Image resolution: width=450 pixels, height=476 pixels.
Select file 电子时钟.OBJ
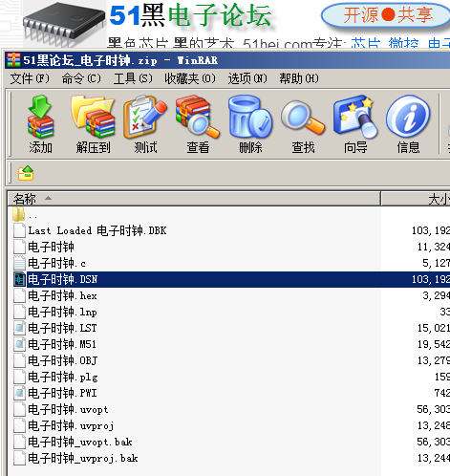coord(63,360)
